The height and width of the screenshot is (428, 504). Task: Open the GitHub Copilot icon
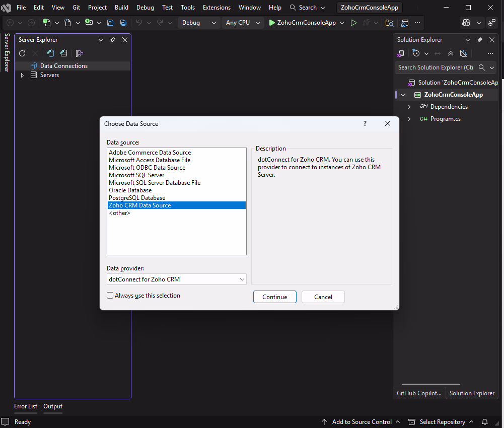click(467, 23)
